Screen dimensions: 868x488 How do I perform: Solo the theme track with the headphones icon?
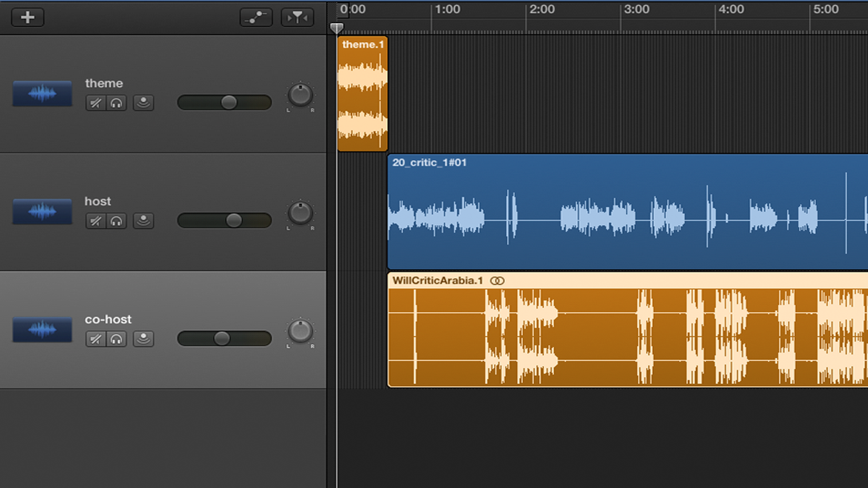(116, 103)
